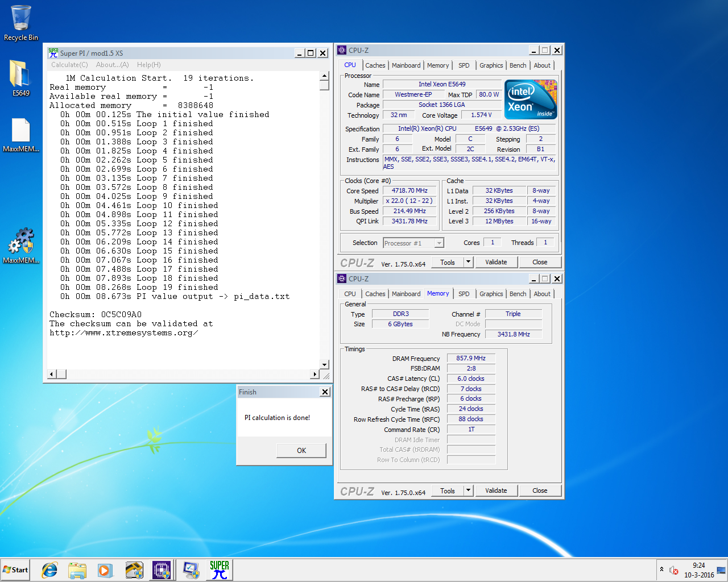Switch to Mainboard tab in top CPU-Z
Viewport: 728px width, 582px height.
click(406, 65)
